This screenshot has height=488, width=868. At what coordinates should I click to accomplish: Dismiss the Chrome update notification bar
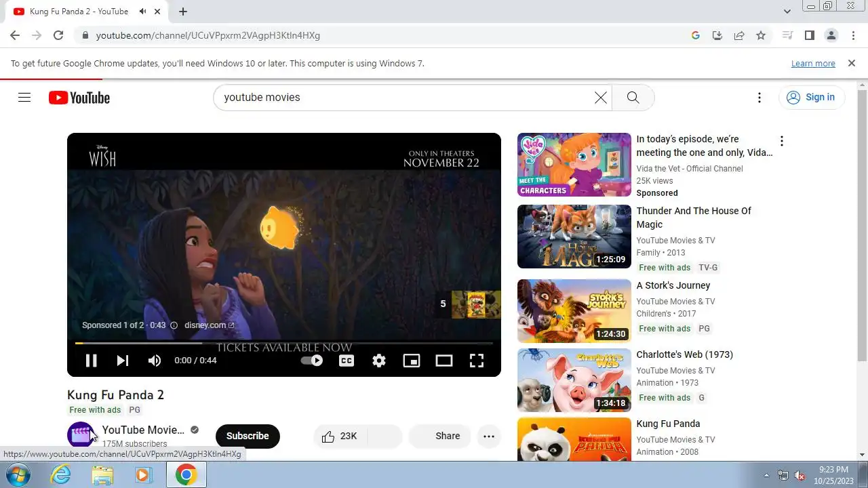852,63
